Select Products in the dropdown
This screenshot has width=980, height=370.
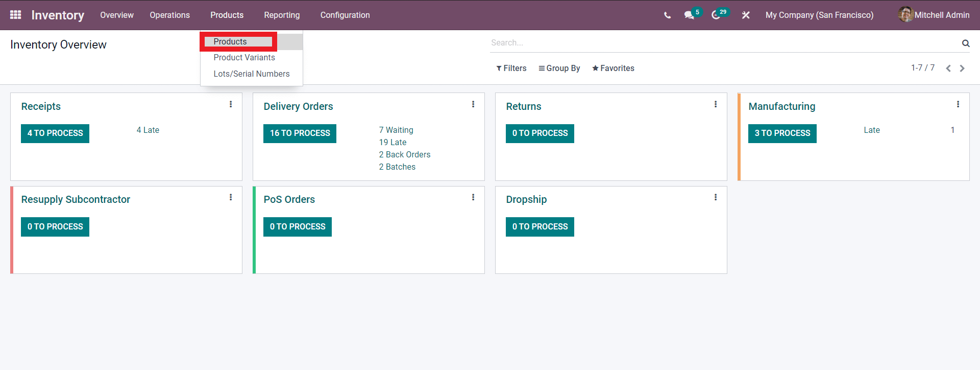[252, 42]
